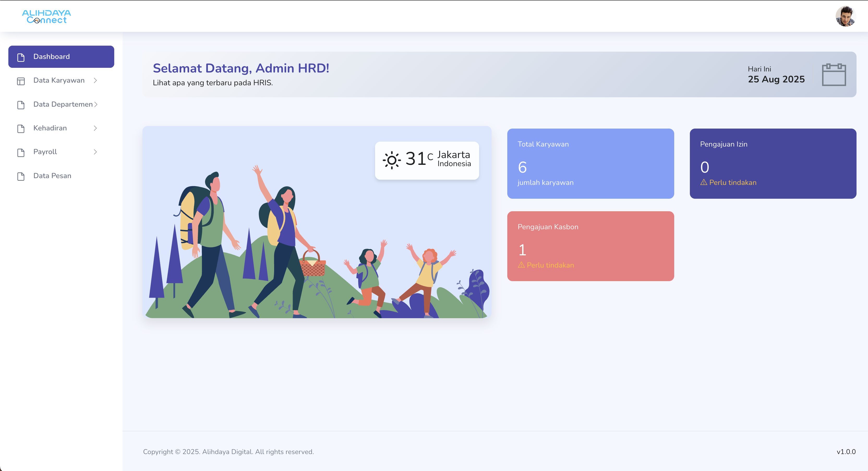Expand the Kehadiran submenu arrow

point(95,128)
